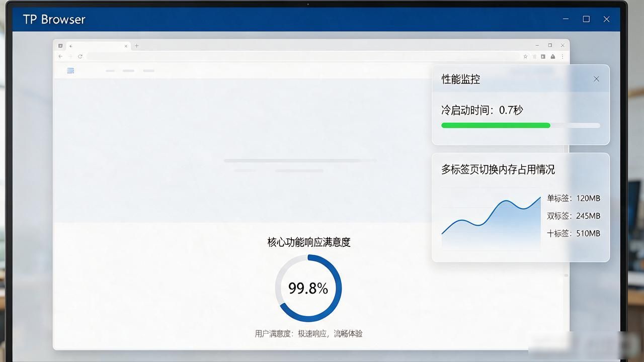Click the lock icon in the browser toolbar
644x362 pixels.
(x=553, y=57)
